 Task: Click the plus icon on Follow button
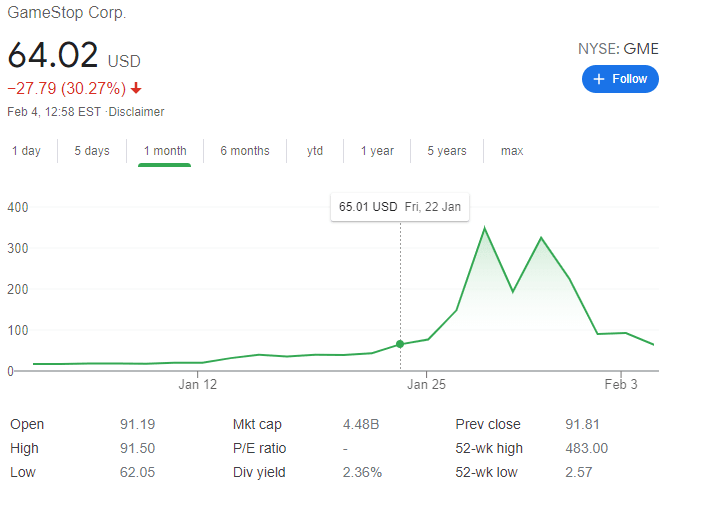(599, 79)
